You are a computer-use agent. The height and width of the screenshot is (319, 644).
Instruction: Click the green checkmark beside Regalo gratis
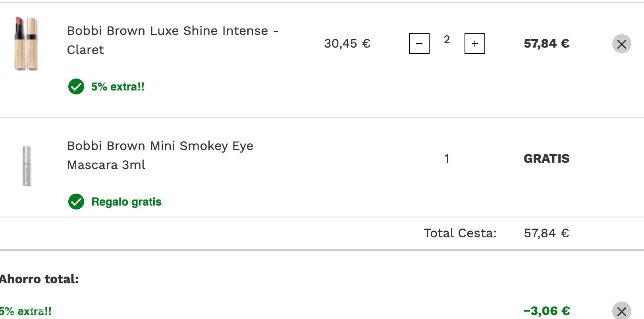point(76,202)
